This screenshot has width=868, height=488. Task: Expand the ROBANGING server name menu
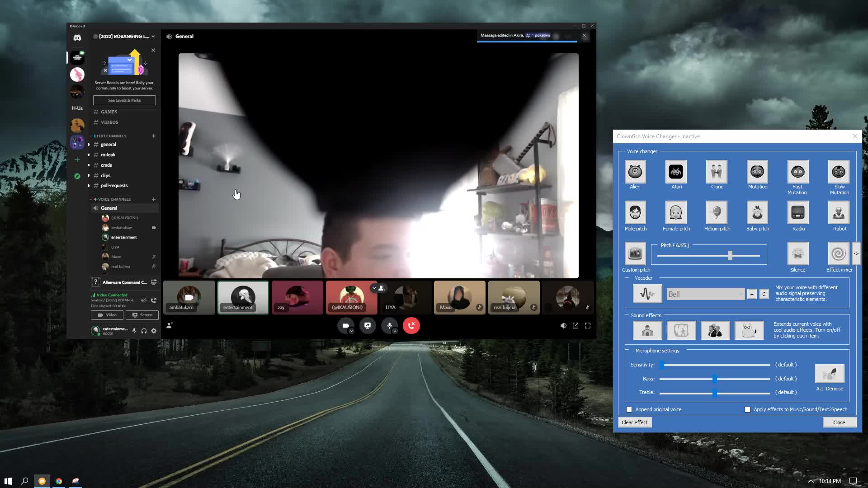(x=124, y=36)
